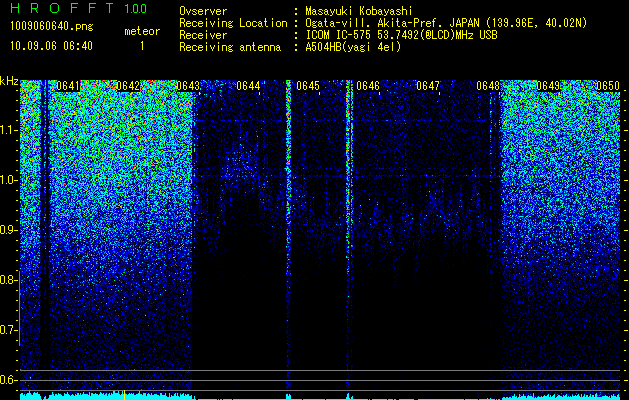
Task: Click the 0.7 frequency axis label
Action: pos(8,330)
